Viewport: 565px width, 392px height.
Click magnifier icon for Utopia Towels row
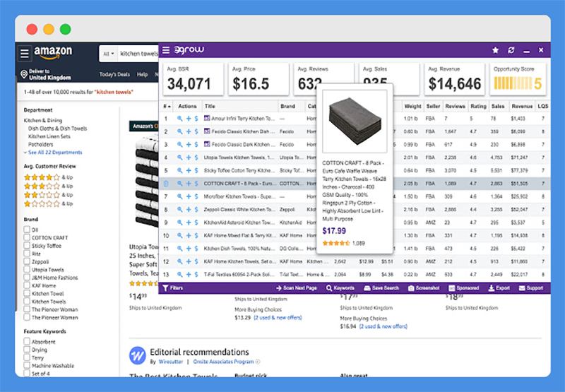pyautogui.click(x=179, y=158)
